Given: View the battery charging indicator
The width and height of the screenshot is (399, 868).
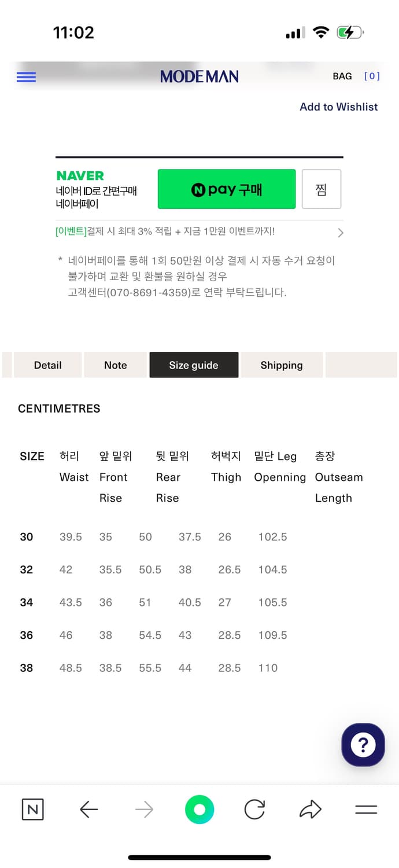Looking at the screenshot, I should pos(349,32).
